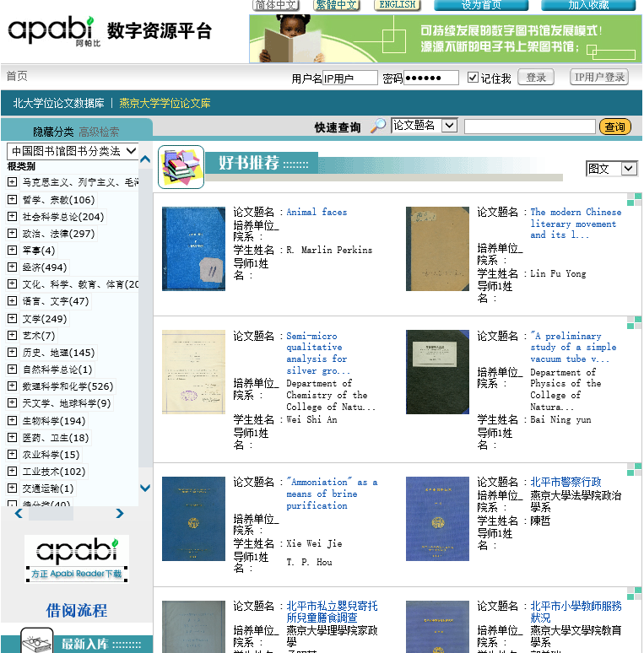Click the 借阅流程 link

point(77,611)
